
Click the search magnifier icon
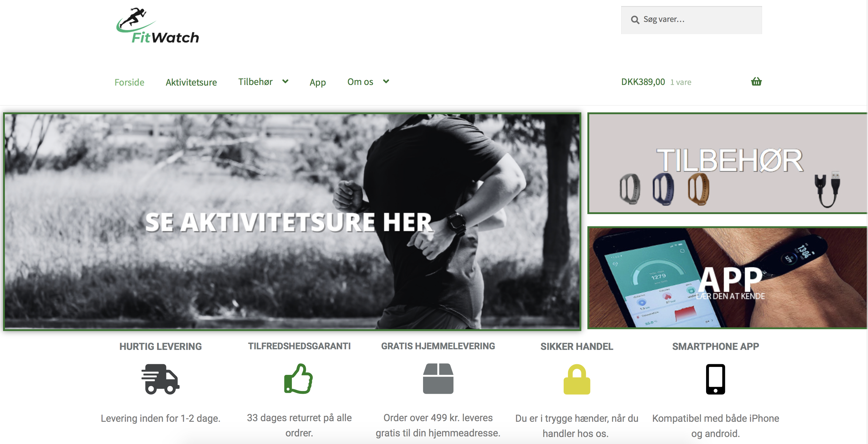point(635,20)
